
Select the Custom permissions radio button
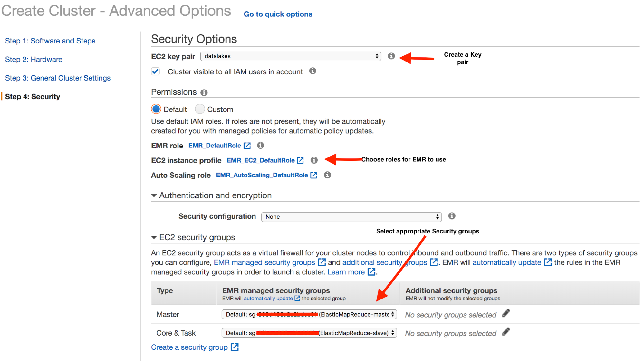tap(200, 109)
